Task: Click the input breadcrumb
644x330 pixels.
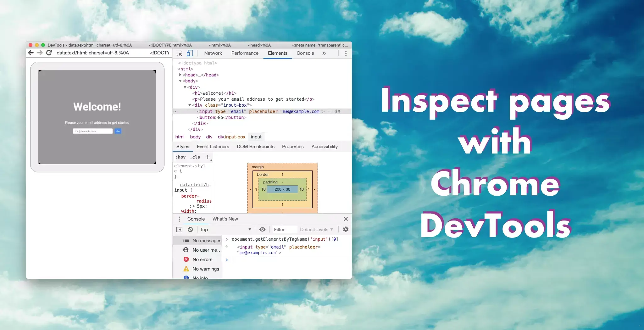Action: click(x=256, y=137)
